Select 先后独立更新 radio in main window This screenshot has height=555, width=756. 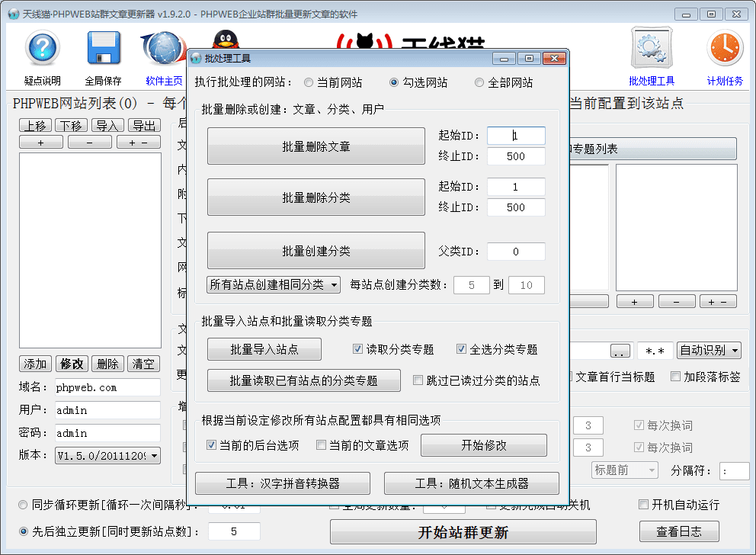pyautogui.click(x=23, y=531)
